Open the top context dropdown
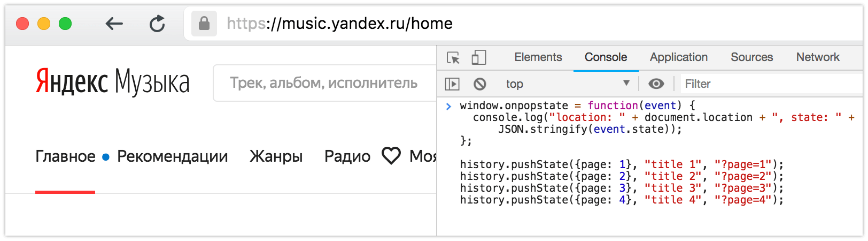This screenshot has height=241, width=868. pyautogui.click(x=567, y=84)
